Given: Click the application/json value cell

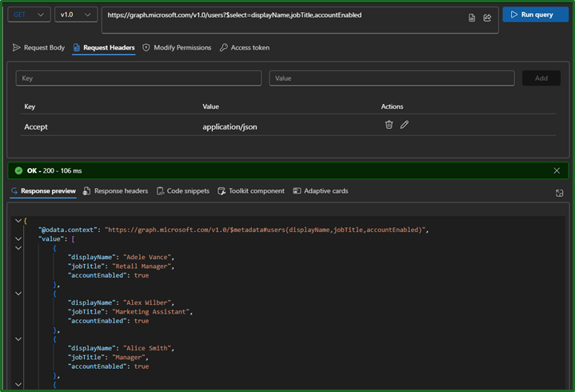Looking at the screenshot, I should [230, 127].
